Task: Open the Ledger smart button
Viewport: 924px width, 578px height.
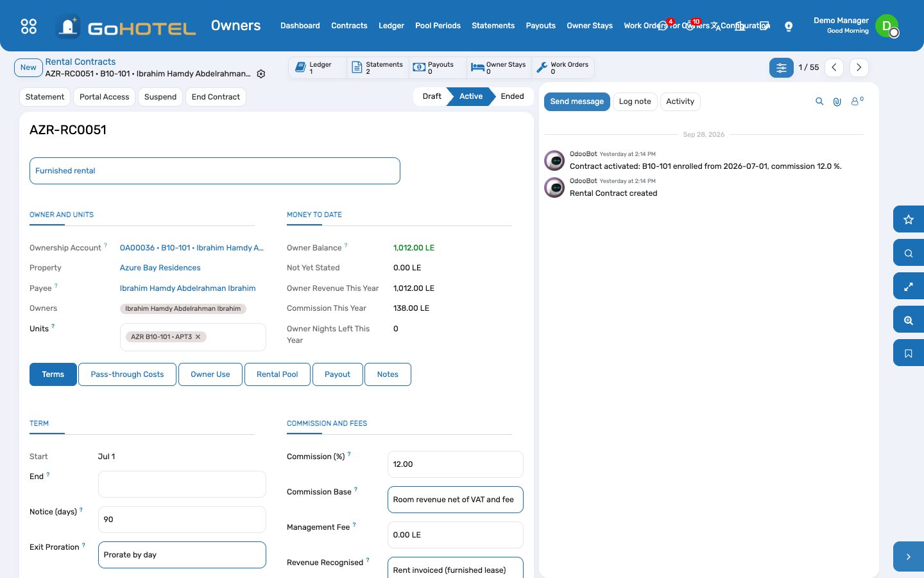Action: pyautogui.click(x=318, y=67)
